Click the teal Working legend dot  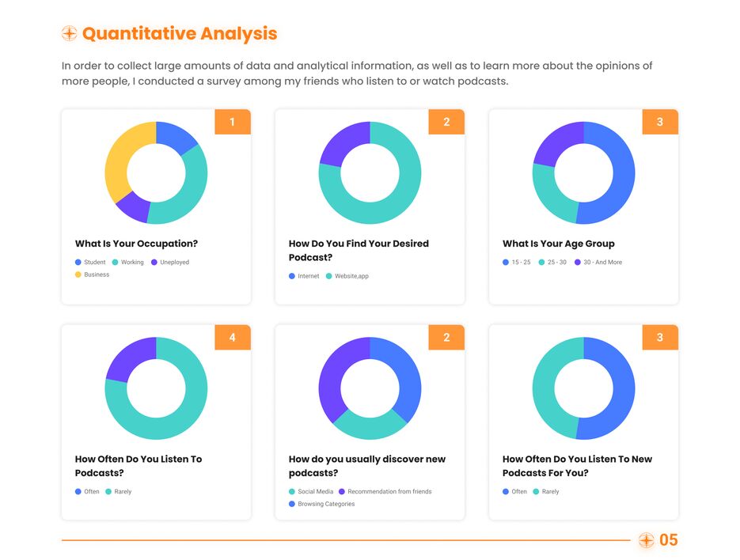[x=116, y=263]
